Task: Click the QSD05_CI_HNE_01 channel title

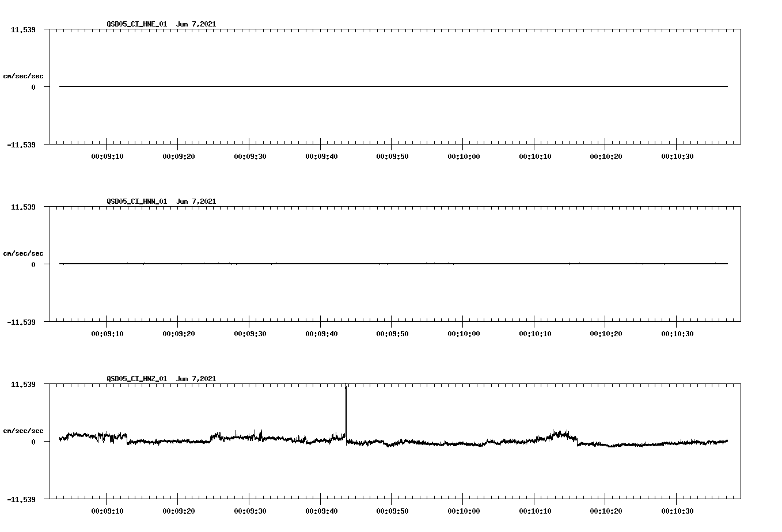Action: pos(137,24)
